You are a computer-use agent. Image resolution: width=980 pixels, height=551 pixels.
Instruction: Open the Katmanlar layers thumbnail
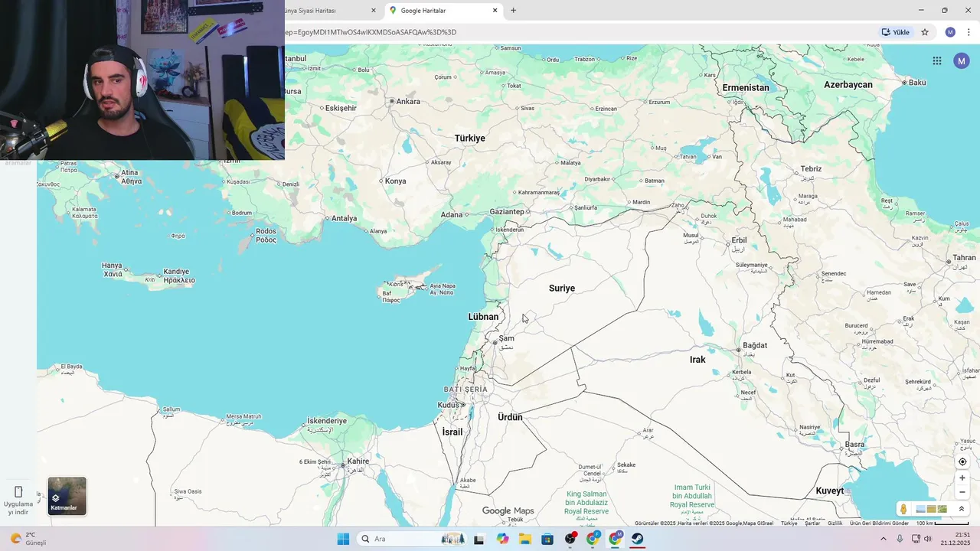67,496
